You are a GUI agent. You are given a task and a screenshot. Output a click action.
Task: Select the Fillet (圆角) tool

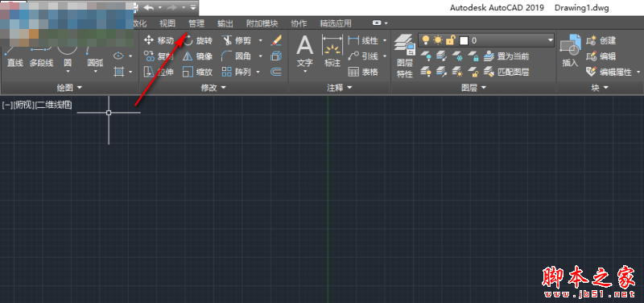tap(237, 56)
